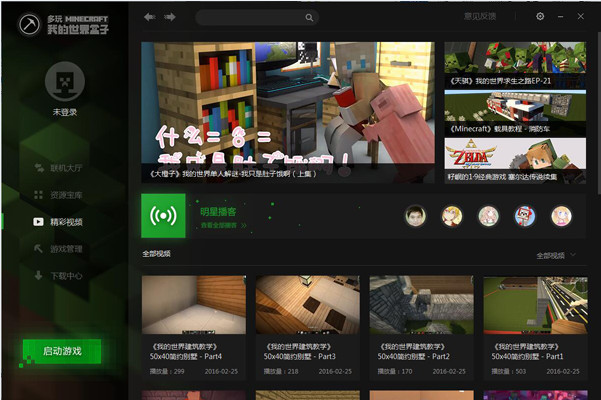This screenshot has width=601, height=400.
Task: Click the 明星播客 heading
Action: (218, 211)
